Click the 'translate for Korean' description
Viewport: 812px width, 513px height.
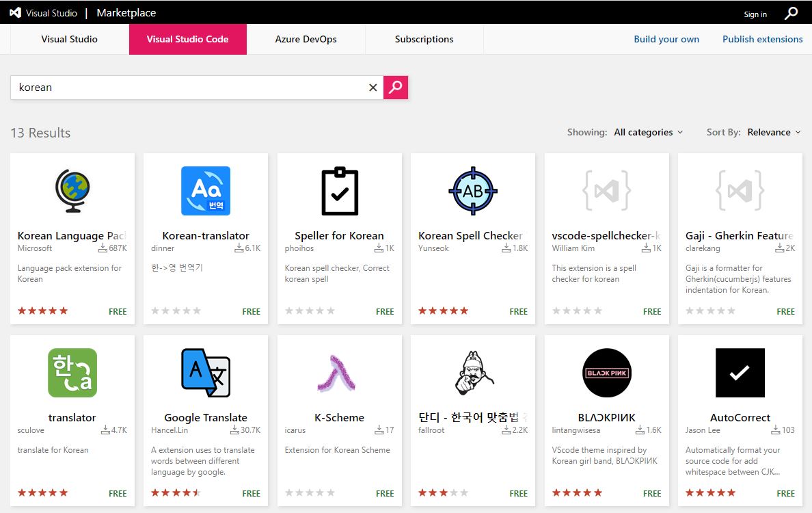pos(53,450)
